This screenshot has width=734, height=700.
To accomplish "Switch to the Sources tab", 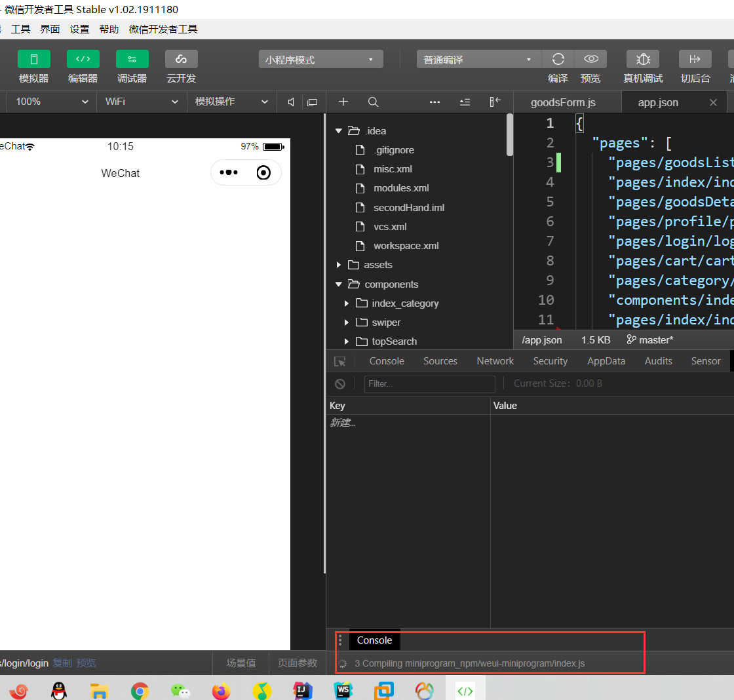I will point(440,361).
